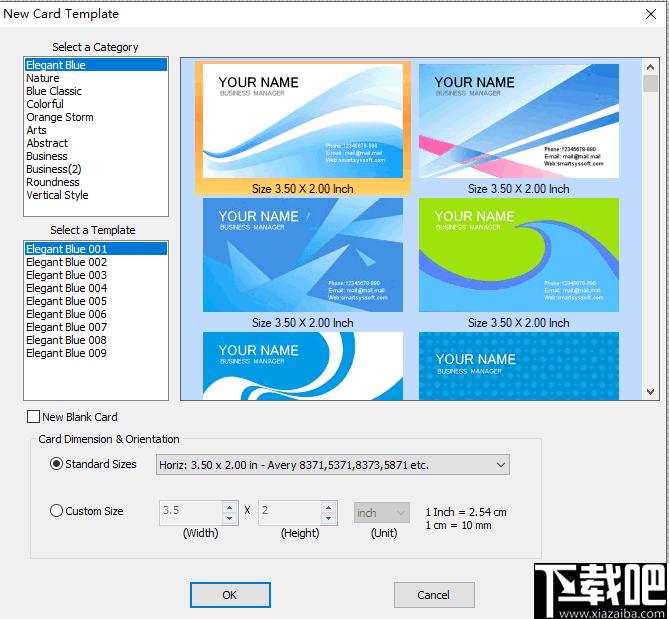Click the OK button
The width and height of the screenshot is (669, 619).
(230, 595)
